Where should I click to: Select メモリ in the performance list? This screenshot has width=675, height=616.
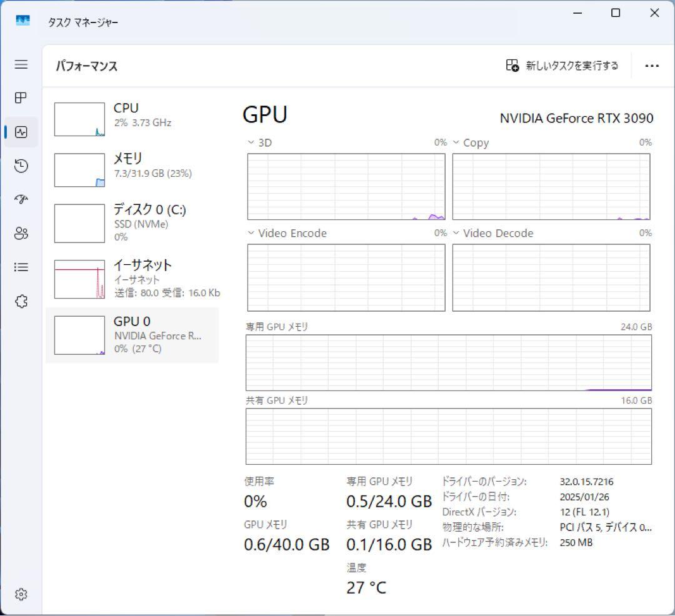(131, 169)
